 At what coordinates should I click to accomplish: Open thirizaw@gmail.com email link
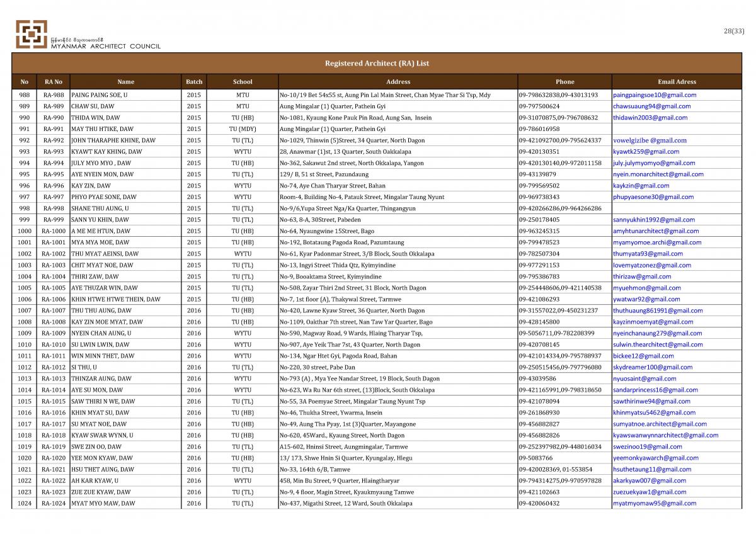click(x=642, y=276)
